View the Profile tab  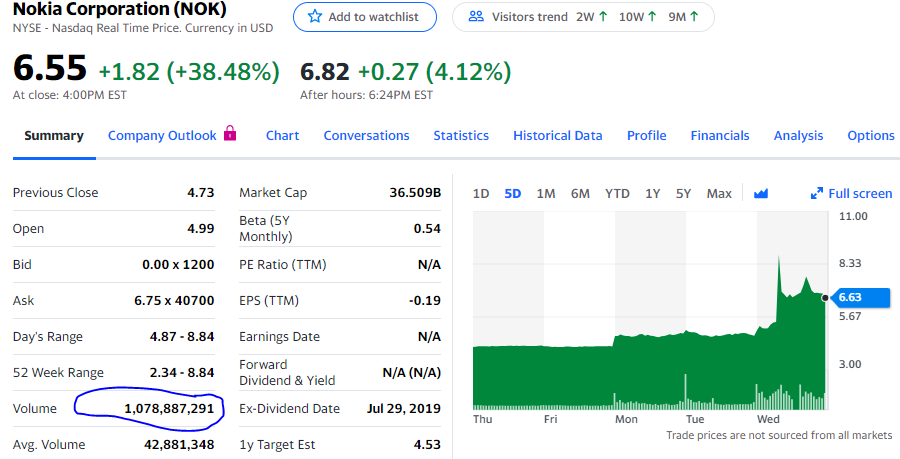tap(646, 135)
